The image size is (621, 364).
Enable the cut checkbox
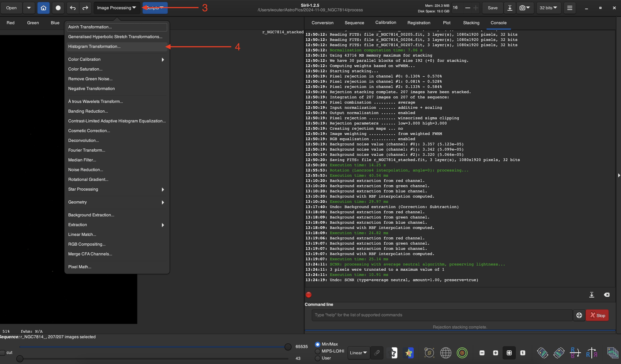[x=2, y=353]
